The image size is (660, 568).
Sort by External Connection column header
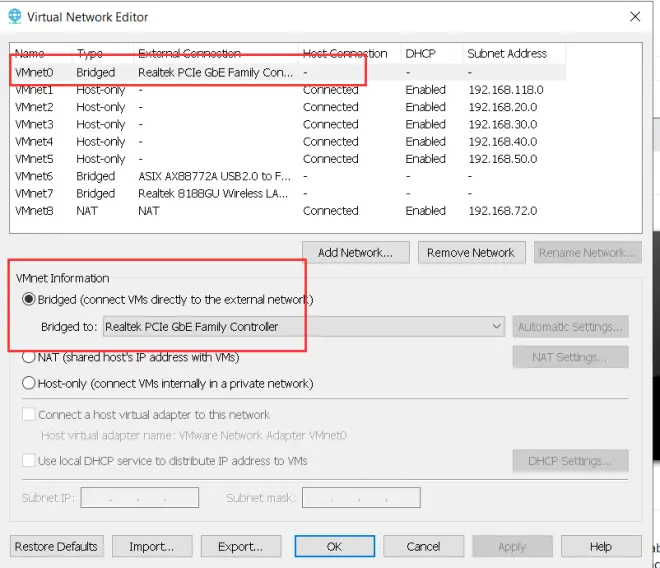[216, 53]
